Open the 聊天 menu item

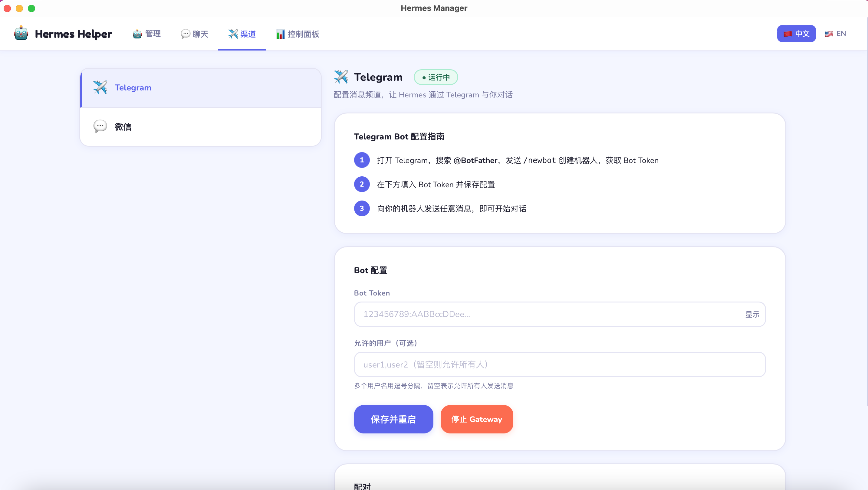pyautogui.click(x=194, y=34)
